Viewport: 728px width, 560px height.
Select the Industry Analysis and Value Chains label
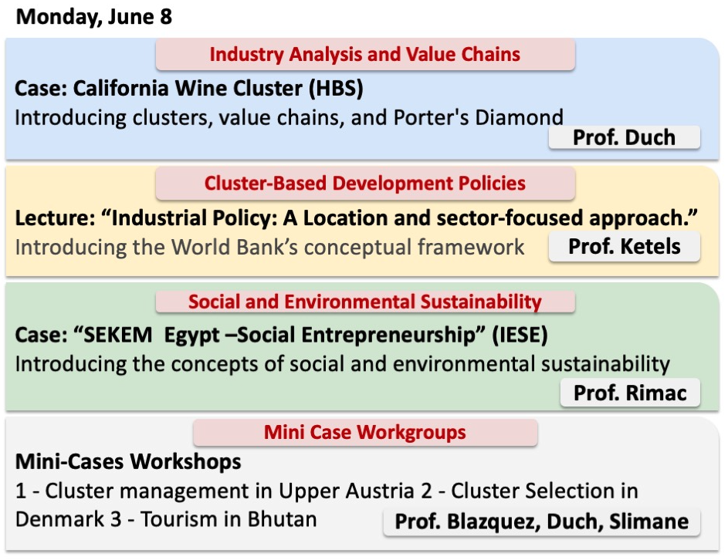[365, 55]
